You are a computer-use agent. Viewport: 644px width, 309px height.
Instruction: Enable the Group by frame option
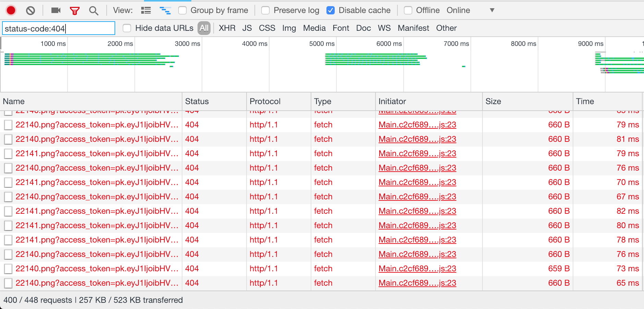183,10
